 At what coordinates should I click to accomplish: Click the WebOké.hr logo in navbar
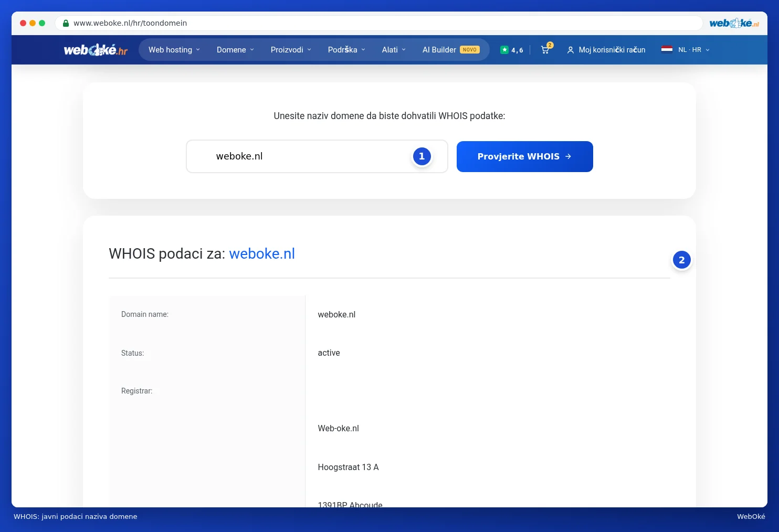96,50
